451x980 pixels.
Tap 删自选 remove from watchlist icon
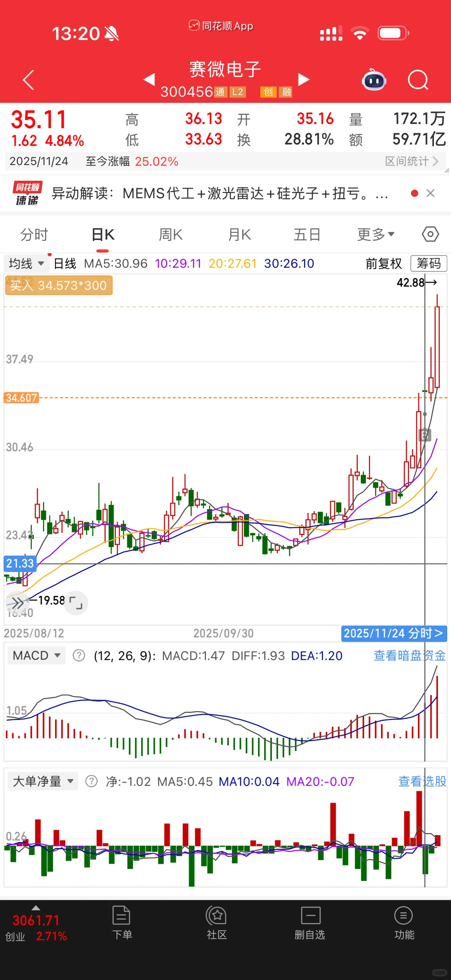click(x=310, y=923)
